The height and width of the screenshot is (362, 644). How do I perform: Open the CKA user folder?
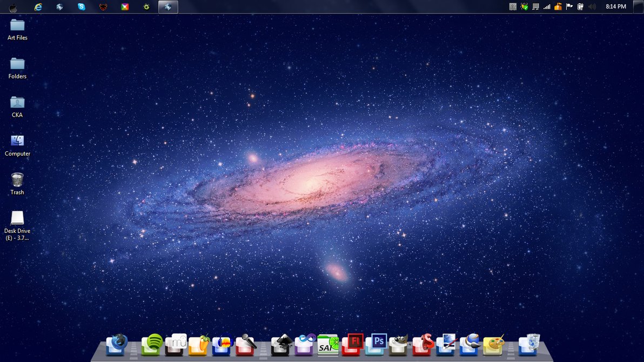17,106
